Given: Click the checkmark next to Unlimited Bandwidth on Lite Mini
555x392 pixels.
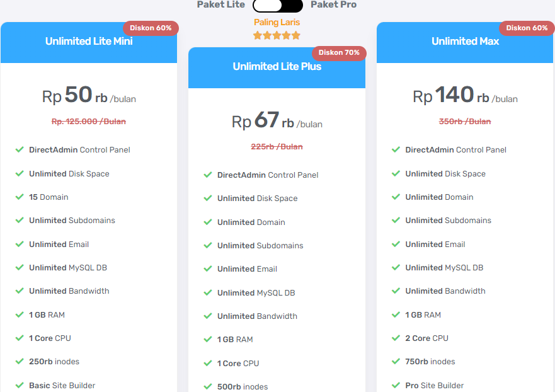Looking at the screenshot, I should click(x=18, y=291).
